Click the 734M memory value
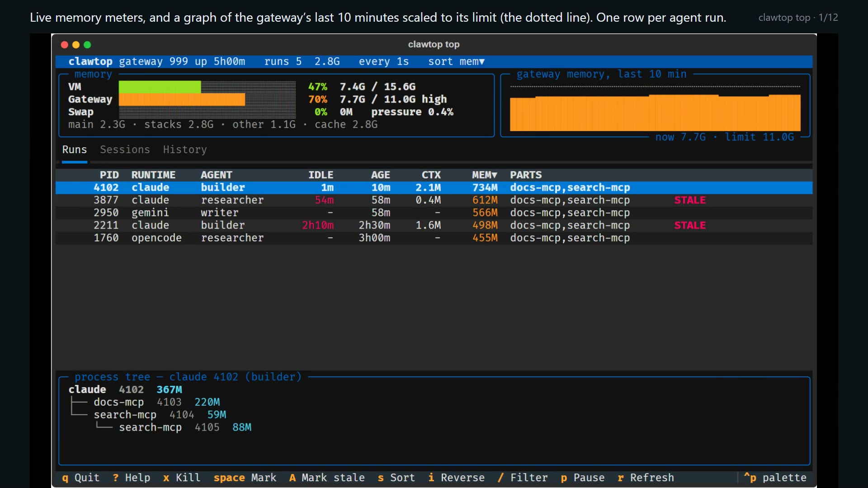The height and width of the screenshot is (488, 868). click(x=485, y=188)
